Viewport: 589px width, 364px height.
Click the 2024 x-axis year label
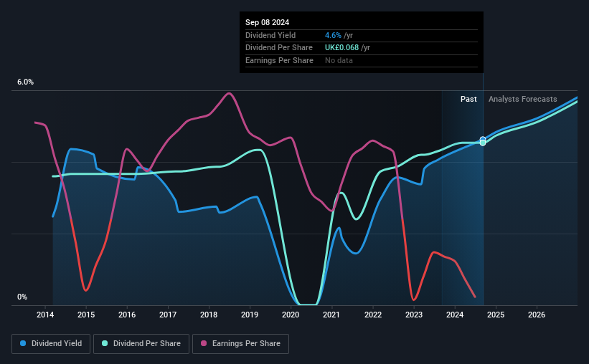455,315
